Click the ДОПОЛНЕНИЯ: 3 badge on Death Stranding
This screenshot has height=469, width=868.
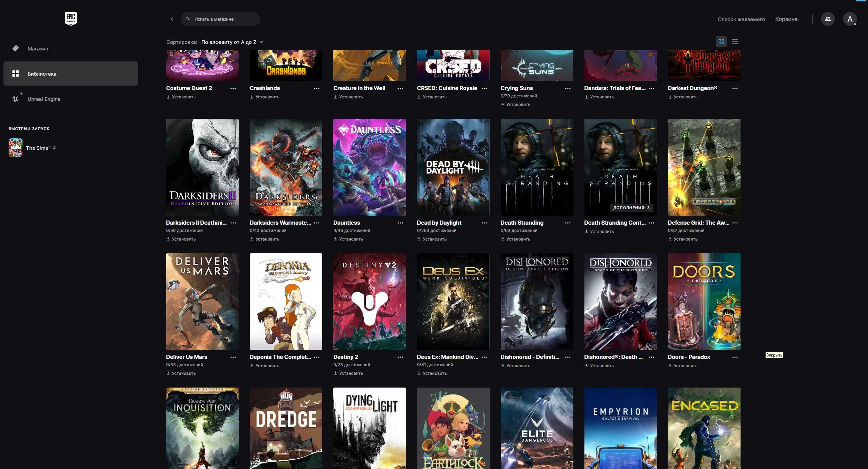631,208
